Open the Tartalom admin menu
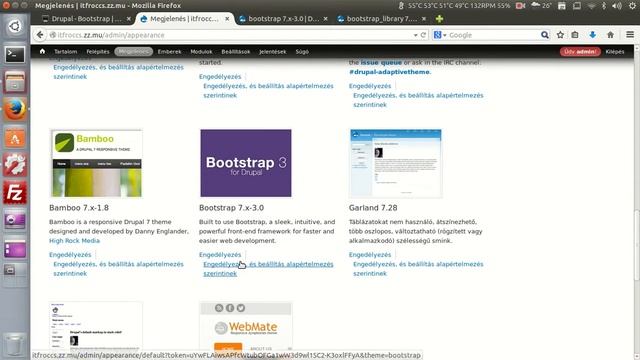 [x=66, y=52]
